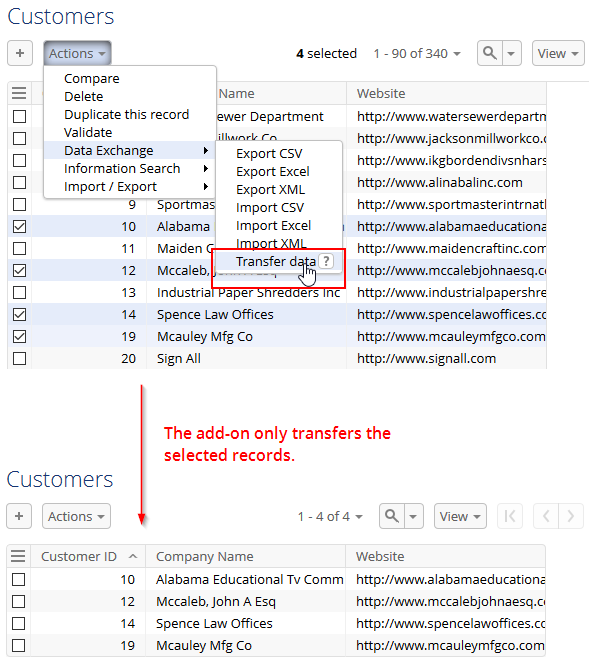Viewport: 589px width, 672px height.
Task: Check the checkbox for Sign All row 20
Action: pyautogui.click(x=19, y=358)
